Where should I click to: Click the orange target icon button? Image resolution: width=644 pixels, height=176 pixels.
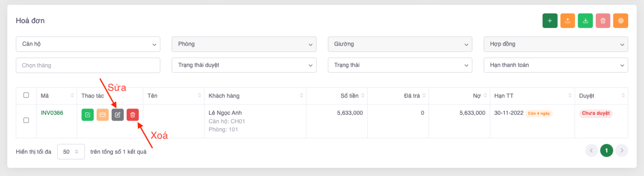tap(621, 21)
